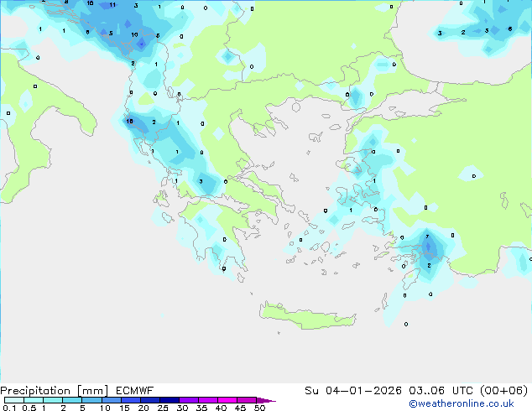532x411 pixels.
Task: Select the 35–40 mm legend color swatch
Action: click(208, 400)
